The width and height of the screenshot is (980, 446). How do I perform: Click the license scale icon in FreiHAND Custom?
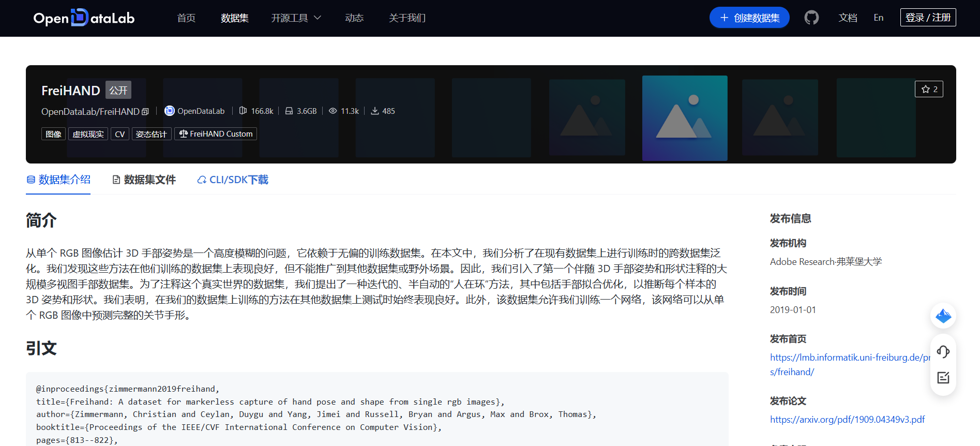(x=183, y=133)
